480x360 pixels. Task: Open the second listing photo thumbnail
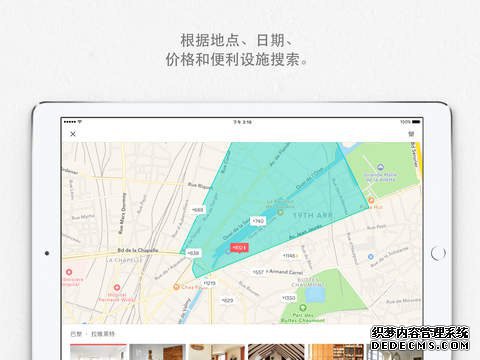point(157,352)
